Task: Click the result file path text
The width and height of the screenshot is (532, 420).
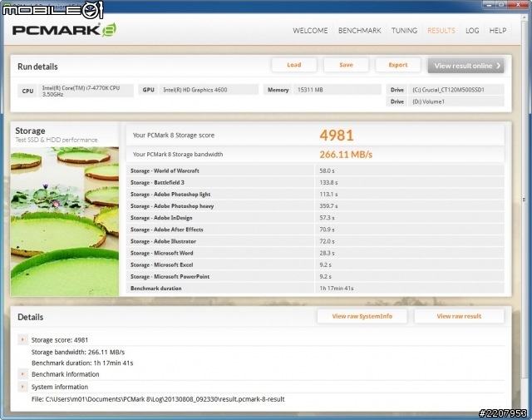Action: (x=158, y=399)
